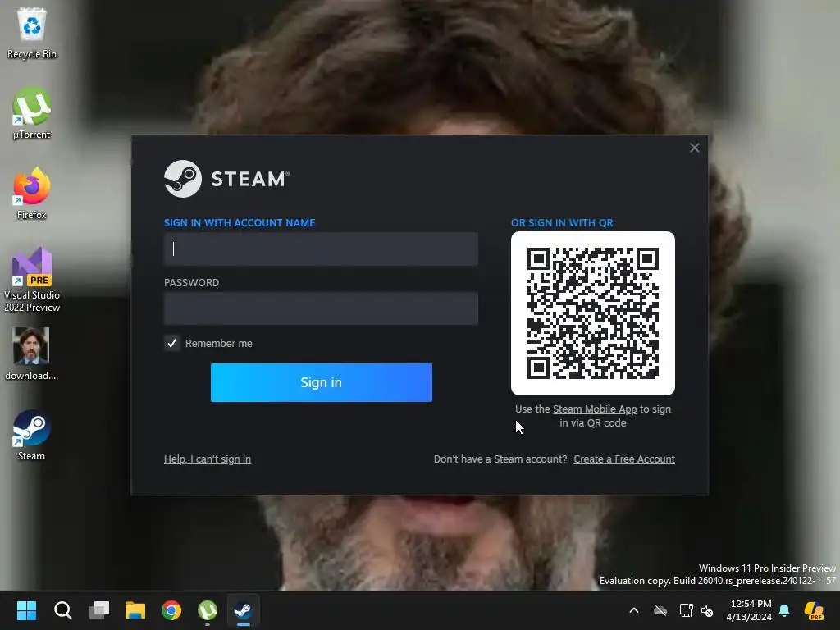The width and height of the screenshot is (840, 630).
Task: Switch to Steam on the taskbar
Action: click(x=243, y=610)
